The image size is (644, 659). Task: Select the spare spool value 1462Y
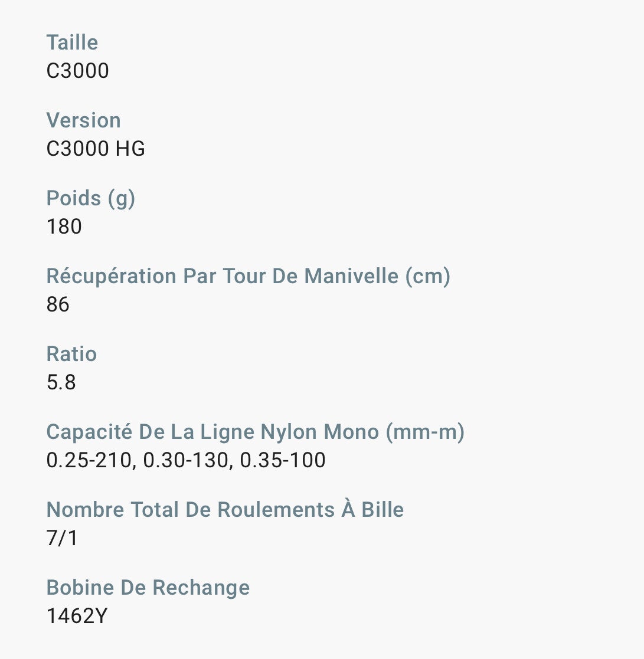tap(77, 616)
